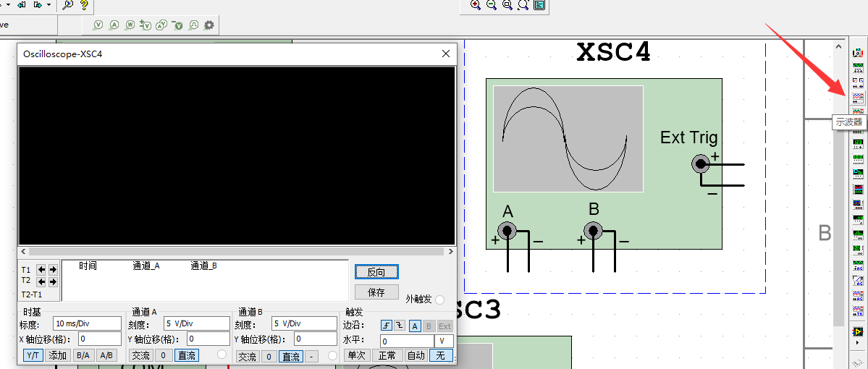Screen dimensions: 868x369
Task: Click the Channel B scale 5 V/Div field
Action: point(304,323)
